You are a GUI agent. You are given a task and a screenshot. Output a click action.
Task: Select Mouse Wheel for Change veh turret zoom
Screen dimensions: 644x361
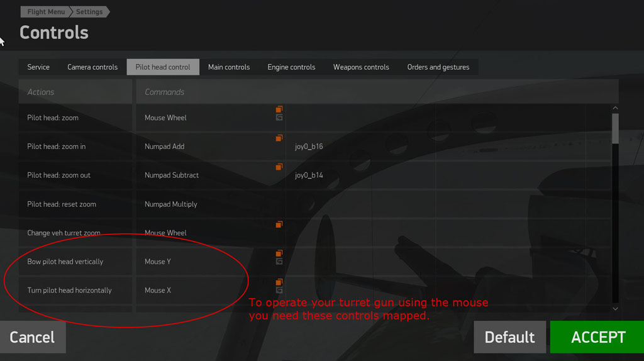(211, 233)
